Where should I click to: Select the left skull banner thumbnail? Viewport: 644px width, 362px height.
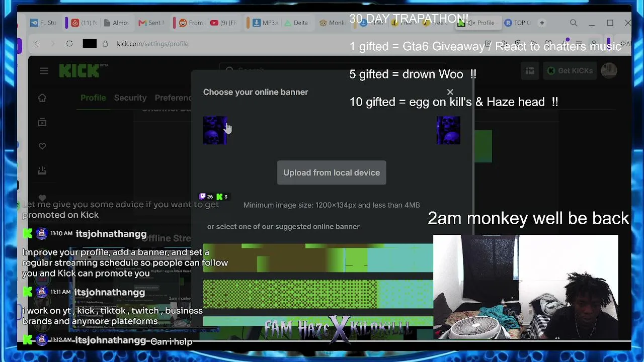pos(215,130)
